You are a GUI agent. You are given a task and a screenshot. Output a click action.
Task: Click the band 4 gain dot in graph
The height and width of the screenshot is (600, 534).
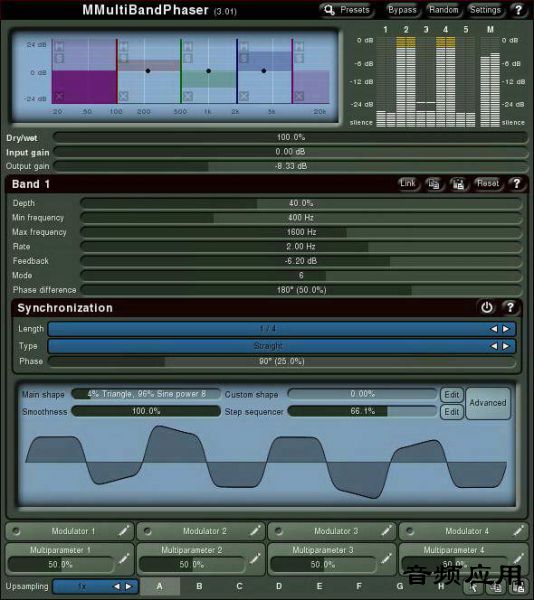point(264,71)
